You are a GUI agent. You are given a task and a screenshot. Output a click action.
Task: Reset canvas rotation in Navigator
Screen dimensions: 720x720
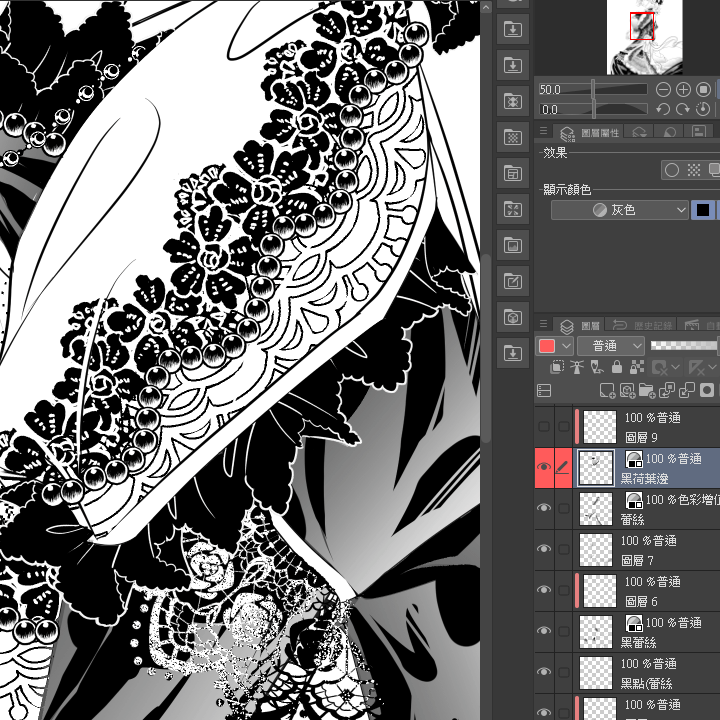tap(703, 109)
